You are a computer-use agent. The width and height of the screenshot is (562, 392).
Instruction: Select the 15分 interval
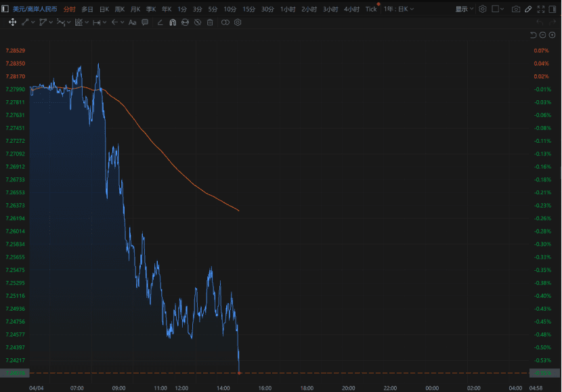point(248,9)
